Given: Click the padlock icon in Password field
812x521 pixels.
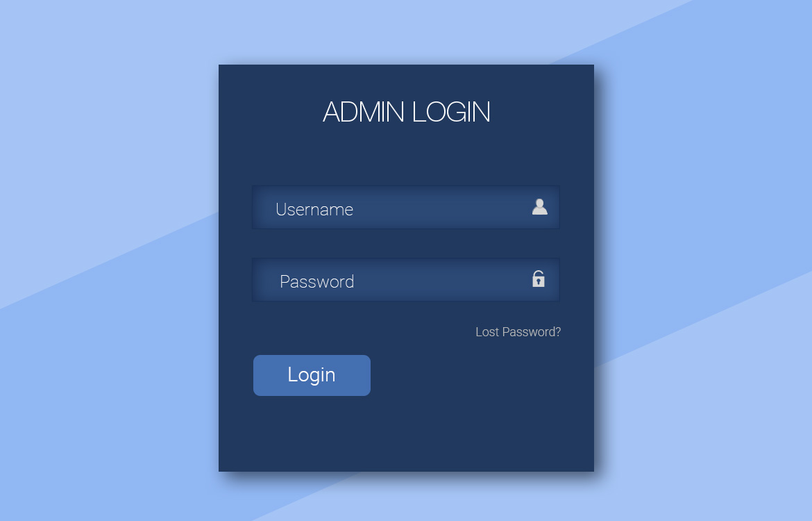Looking at the screenshot, I should (539, 279).
